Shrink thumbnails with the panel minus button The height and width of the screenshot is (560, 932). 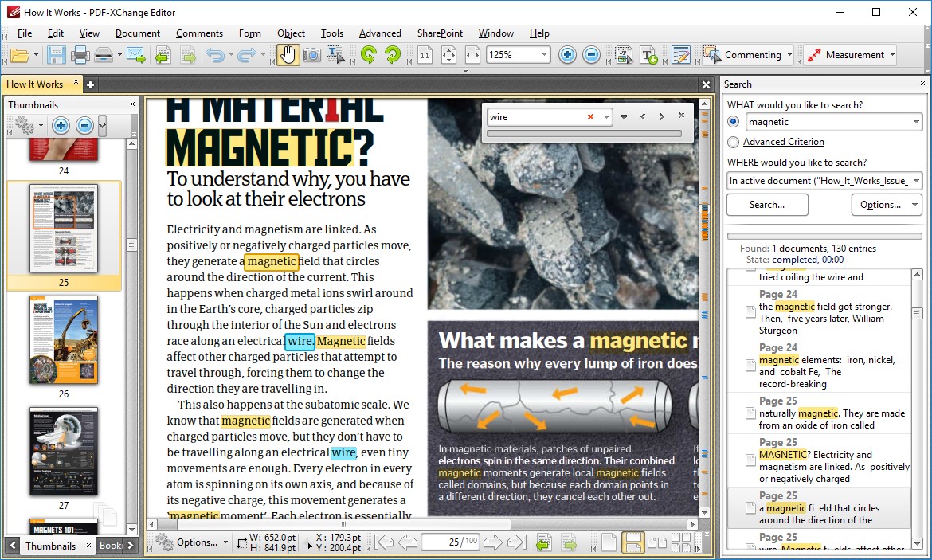[85, 125]
